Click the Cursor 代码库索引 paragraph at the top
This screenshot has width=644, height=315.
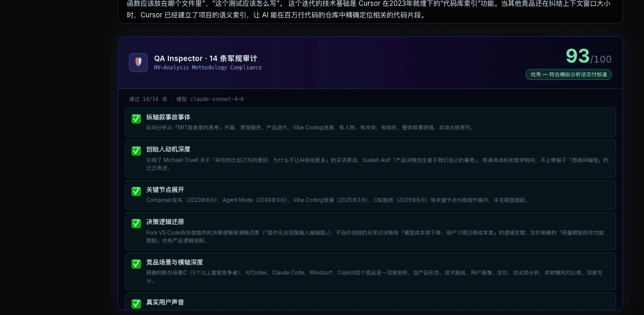pyautogui.click(x=370, y=9)
